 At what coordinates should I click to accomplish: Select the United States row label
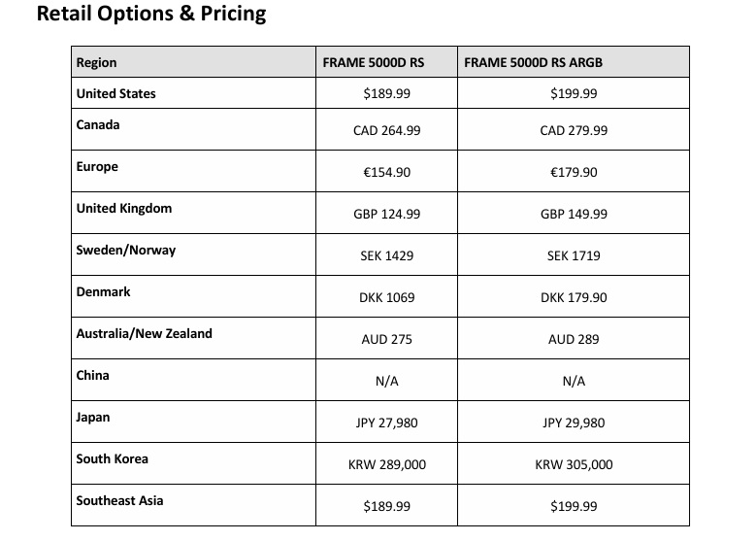pyautogui.click(x=116, y=93)
